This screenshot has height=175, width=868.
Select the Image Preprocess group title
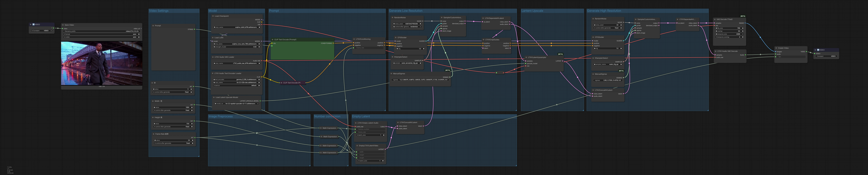(x=221, y=116)
